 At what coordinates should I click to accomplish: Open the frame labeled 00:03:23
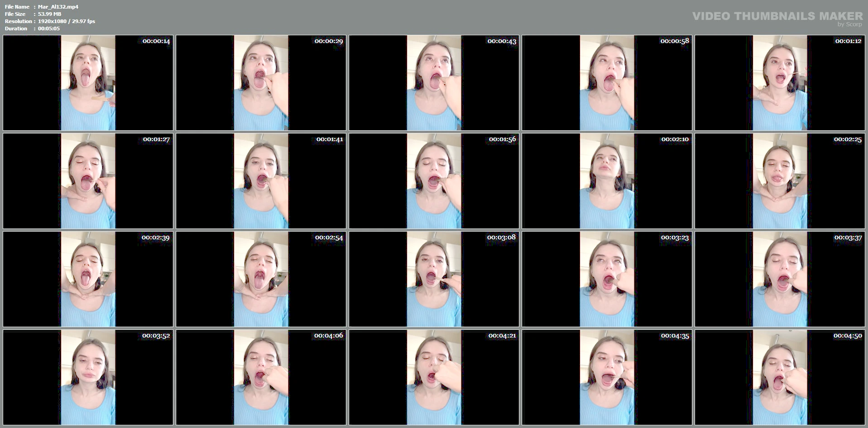[x=607, y=279]
